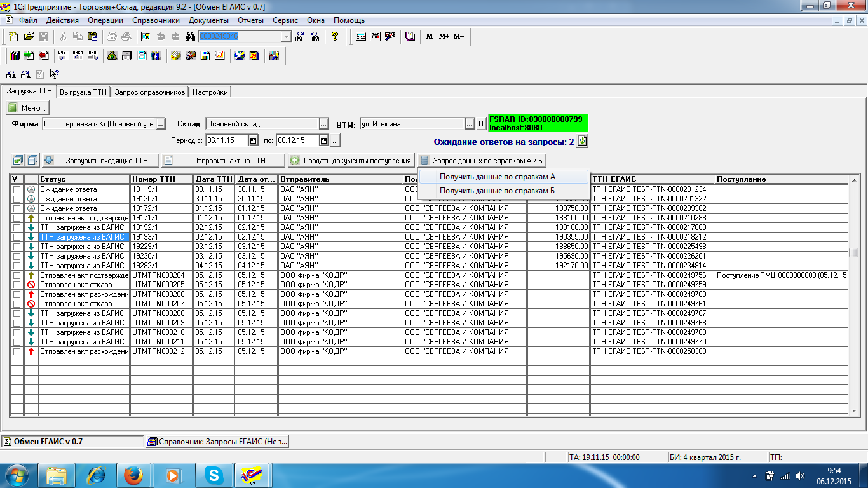868x488 pixels.
Task: Switch to the Настройки tab
Action: click(210, 92)
